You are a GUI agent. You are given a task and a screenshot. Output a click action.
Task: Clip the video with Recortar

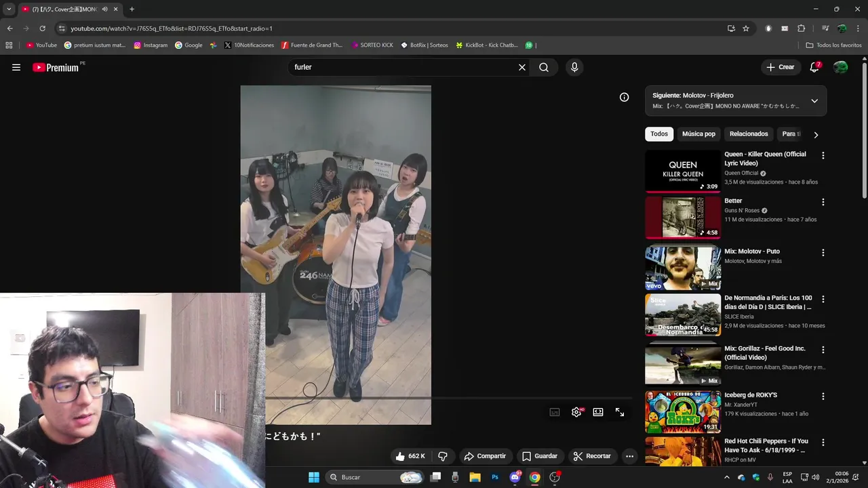tap(592, 456)
